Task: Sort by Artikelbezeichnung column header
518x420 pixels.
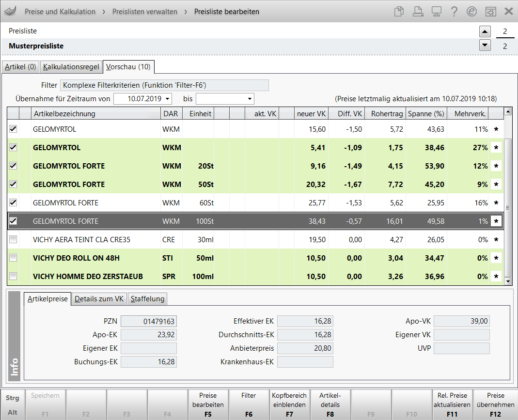Action: coord(96,114)
